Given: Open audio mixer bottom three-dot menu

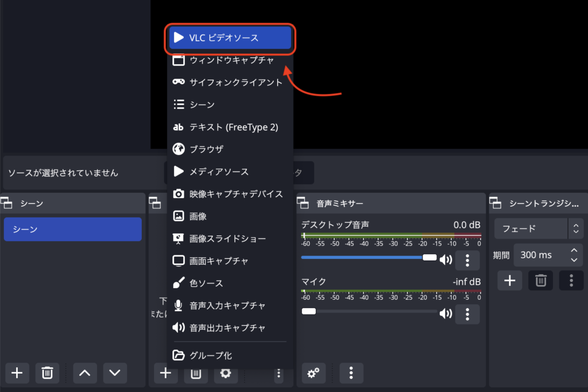Looking at the screenshot, I should click(351, 373).
